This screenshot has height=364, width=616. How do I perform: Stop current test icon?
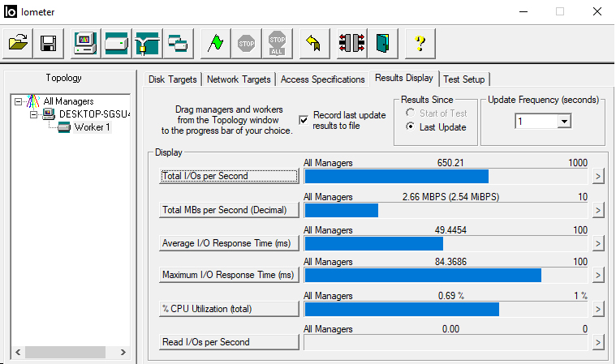pos(247,43)
